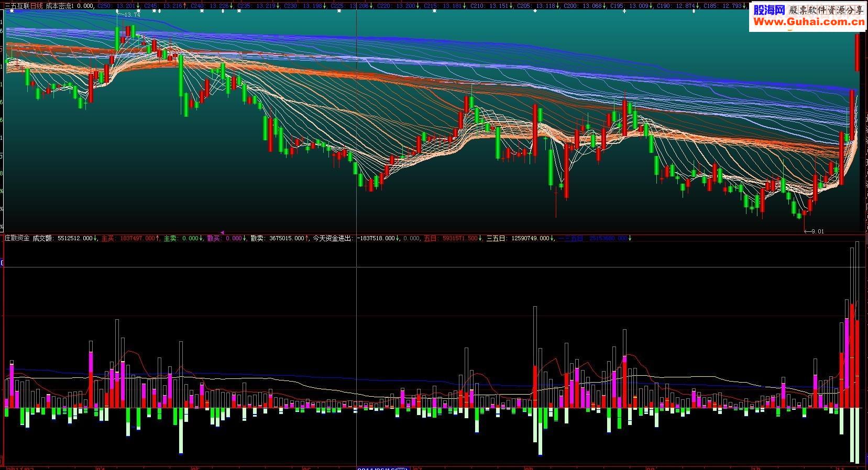Click the C200: 13.068 indicator value
Image resolution: width=868 pixels, height=470 pixels.
click(x=586, y=6)
